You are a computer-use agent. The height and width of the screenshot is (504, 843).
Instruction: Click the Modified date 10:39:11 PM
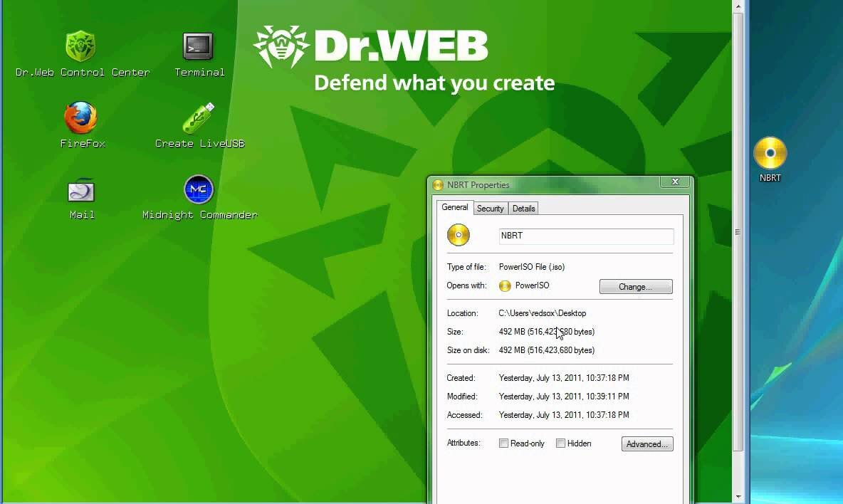point(564,397)
